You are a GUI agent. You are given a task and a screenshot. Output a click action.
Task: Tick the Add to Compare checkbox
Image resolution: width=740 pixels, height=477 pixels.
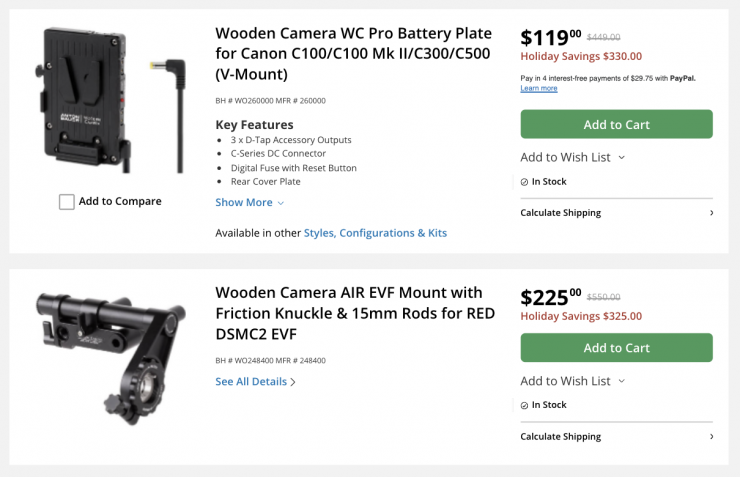coord(67,202)
